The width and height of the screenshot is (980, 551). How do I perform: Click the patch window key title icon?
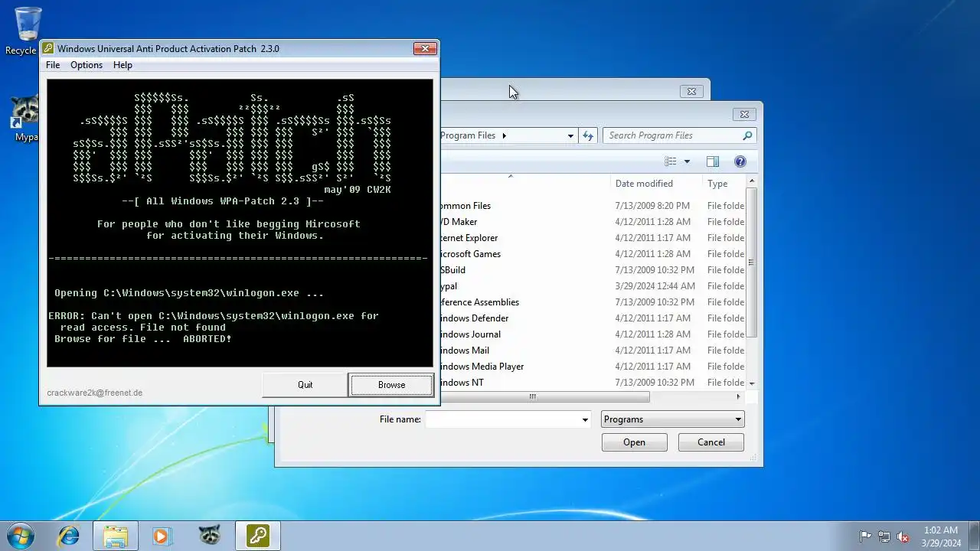48,48
